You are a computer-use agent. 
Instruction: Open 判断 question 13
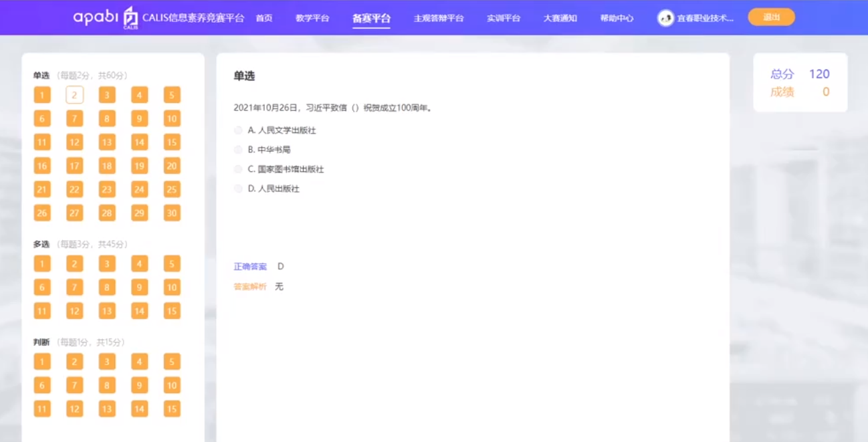pyautogui.click(x=107, y=409)
